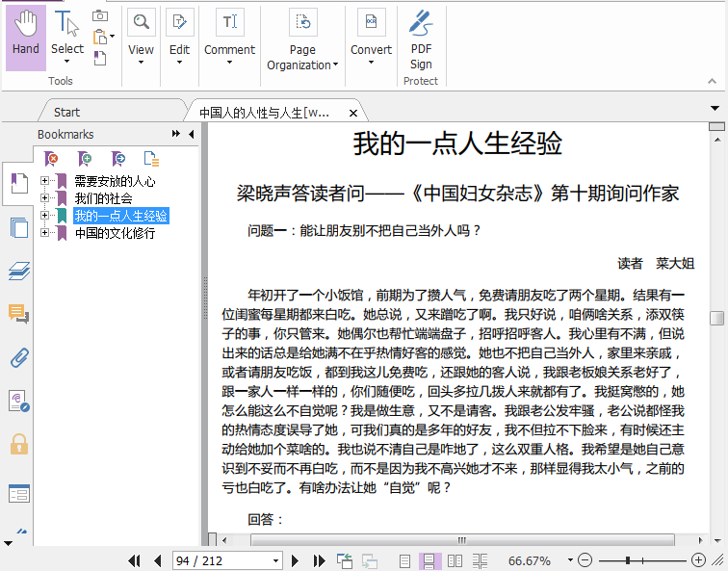
Task: Open the PDF Sign tool
Action: (x=421, y=39)
